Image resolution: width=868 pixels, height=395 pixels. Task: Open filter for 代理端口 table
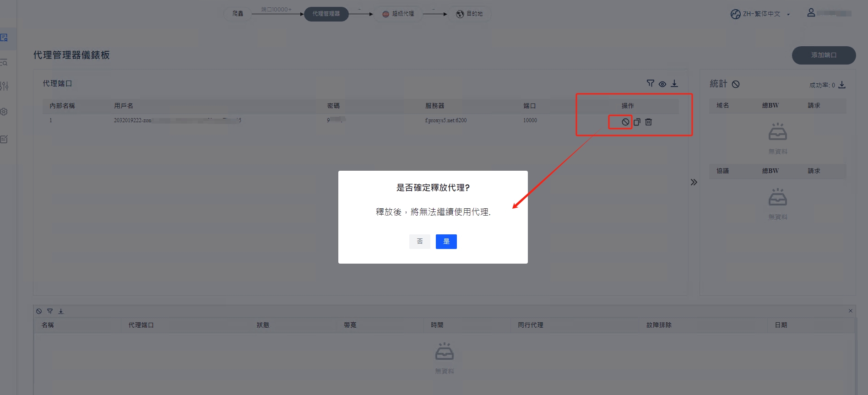tap(650, 83)
